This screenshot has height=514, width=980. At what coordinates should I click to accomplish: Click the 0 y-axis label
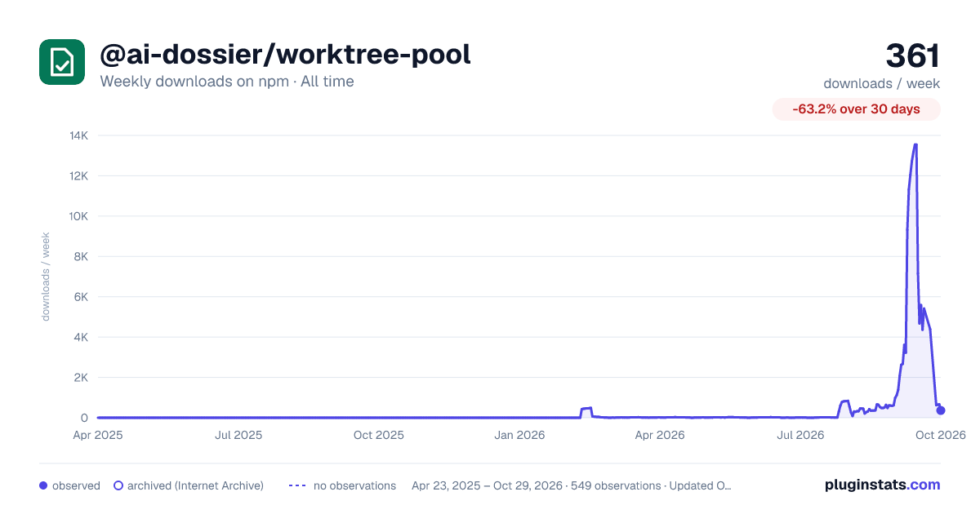click(84, 418)
